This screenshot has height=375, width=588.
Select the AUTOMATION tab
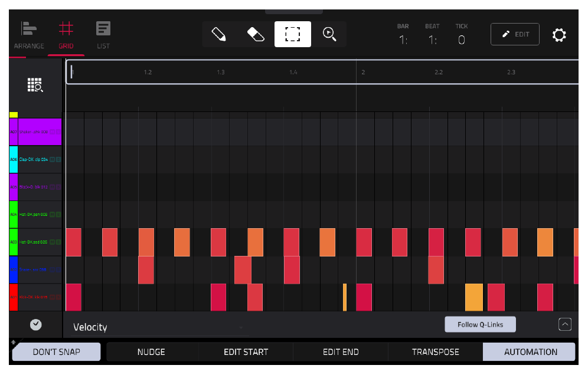pyautogui.click(x=529, y=352)
